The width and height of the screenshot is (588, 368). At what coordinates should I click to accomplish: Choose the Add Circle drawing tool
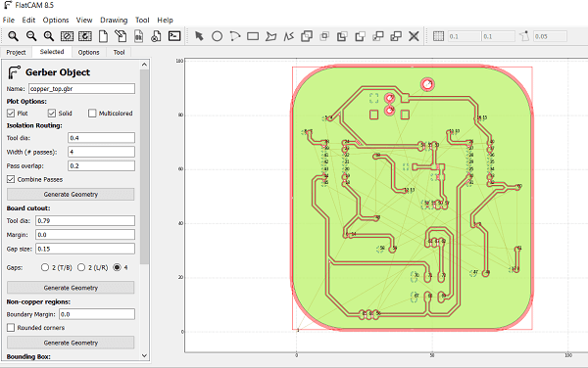[x=217, y=36]
